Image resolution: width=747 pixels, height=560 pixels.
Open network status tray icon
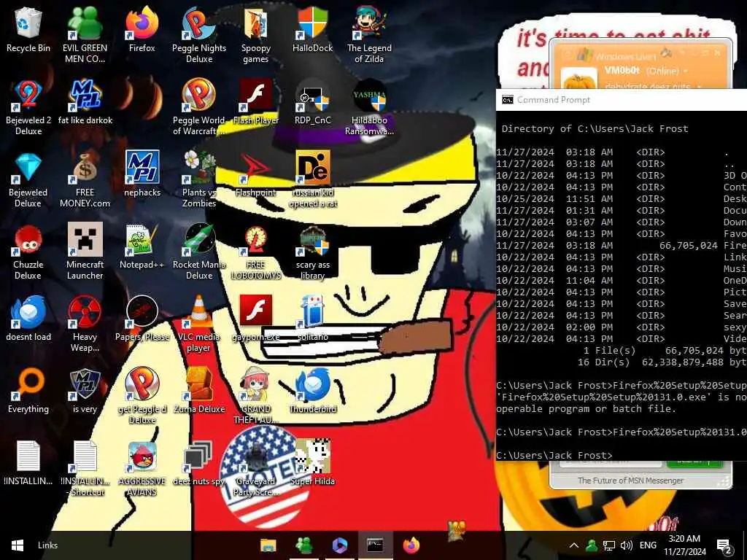pos(609,545)
